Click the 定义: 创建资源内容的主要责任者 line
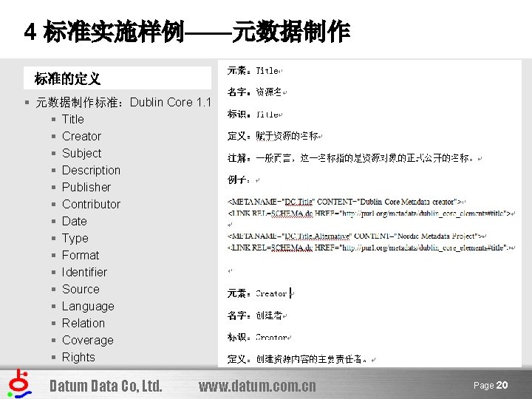This screenshot has height=399, width=532. coord(301,359)
